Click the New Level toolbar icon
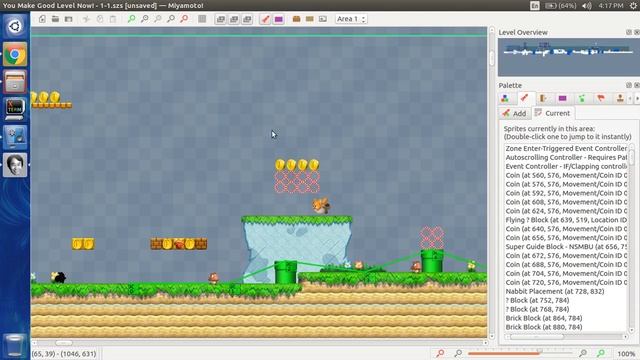 click(42, 19)
